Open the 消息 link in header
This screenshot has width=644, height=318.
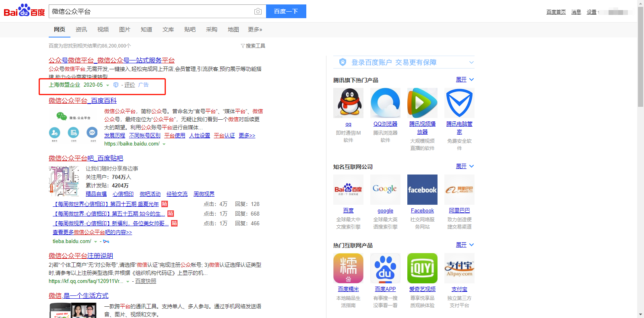click(576, 12)
